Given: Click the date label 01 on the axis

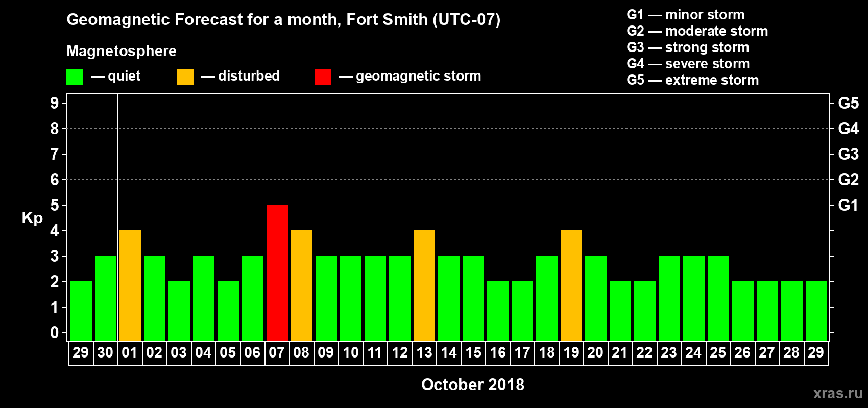Looking at the screenshot, I should (130, 352).
